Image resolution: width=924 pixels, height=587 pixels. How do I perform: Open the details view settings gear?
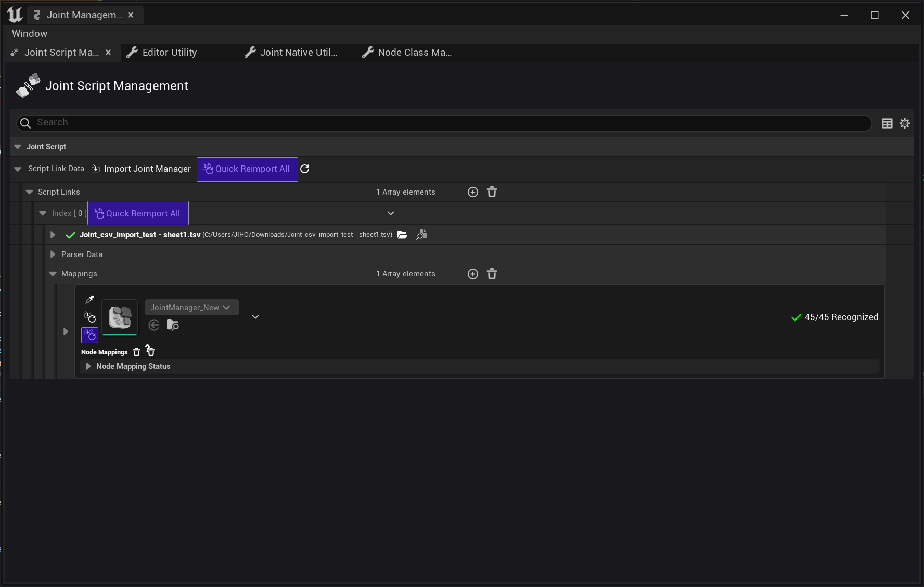click(x=905, y=123)
